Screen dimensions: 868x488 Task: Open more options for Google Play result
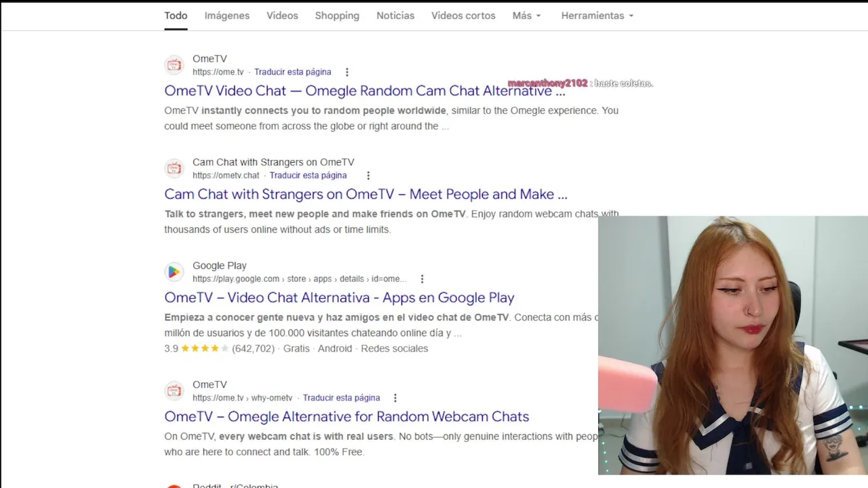[x=422, y=279]
